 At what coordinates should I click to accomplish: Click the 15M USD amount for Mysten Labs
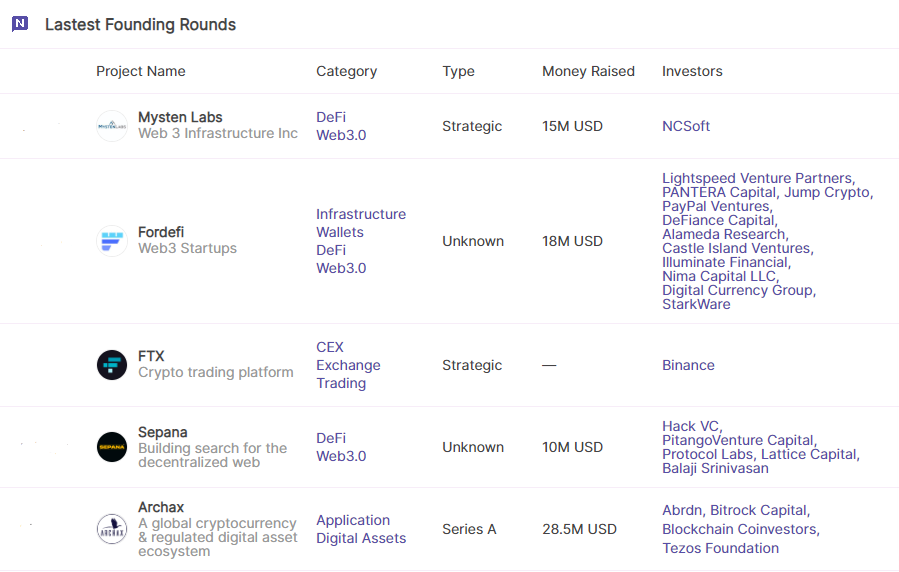tap(572, 126)
